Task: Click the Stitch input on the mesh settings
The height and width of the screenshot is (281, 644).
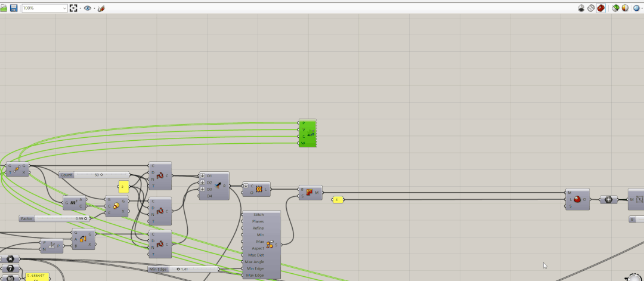Action: (x=259, y=214)
